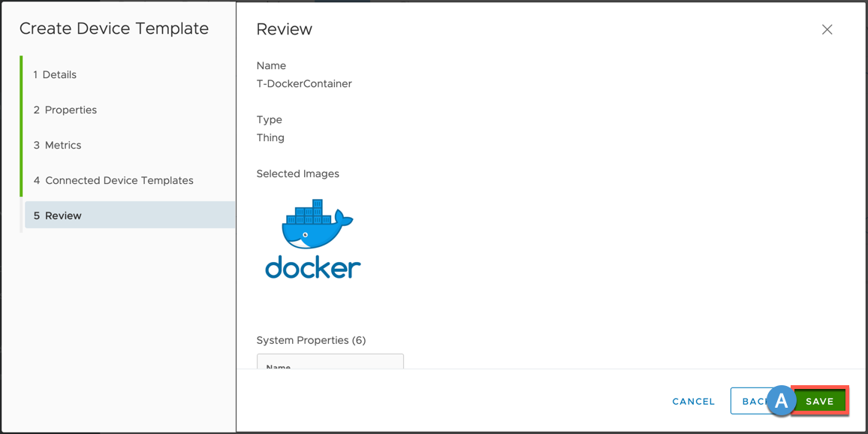Click the Name column header in the table

tap(279, 366)
